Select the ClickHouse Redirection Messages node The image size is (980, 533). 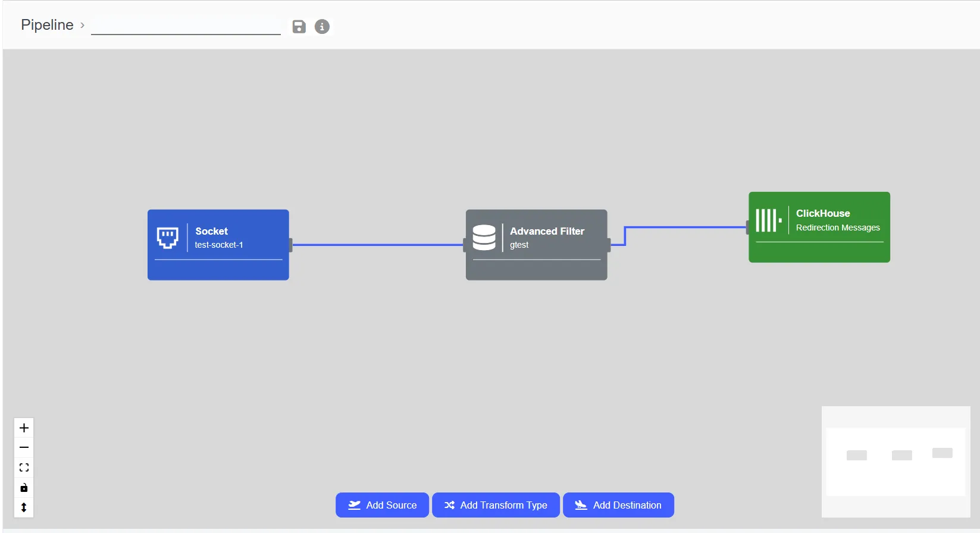819,227
